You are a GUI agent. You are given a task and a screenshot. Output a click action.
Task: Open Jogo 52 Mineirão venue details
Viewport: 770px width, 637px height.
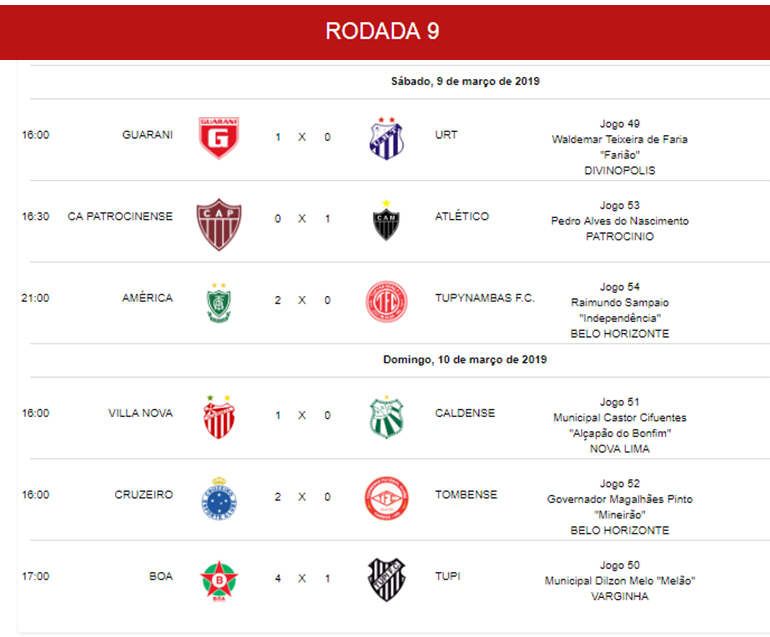point(620,507)
